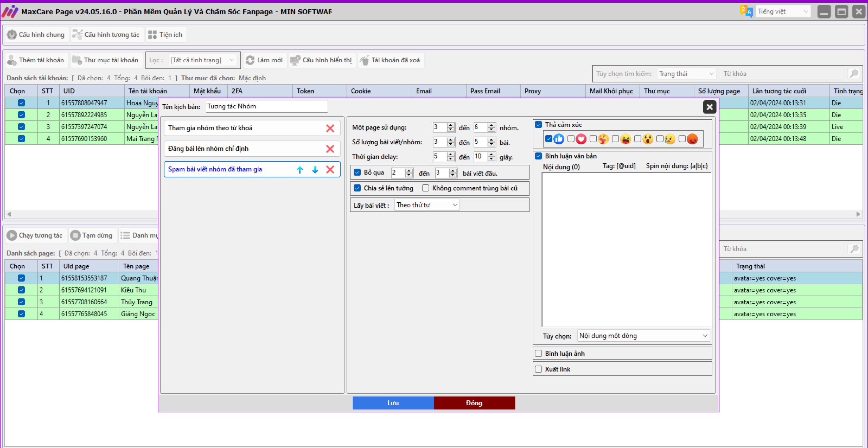Image resolution: width=868 pixels, height=448 pixels.
Task: Click the move-down arrow on Spam bài viết
Action: 315,169
